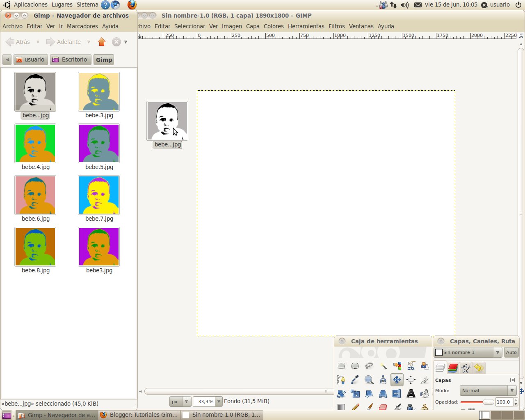Select the Rectangle Select tool
Viewport: 525px width, 420px height.
pos(341,365)
